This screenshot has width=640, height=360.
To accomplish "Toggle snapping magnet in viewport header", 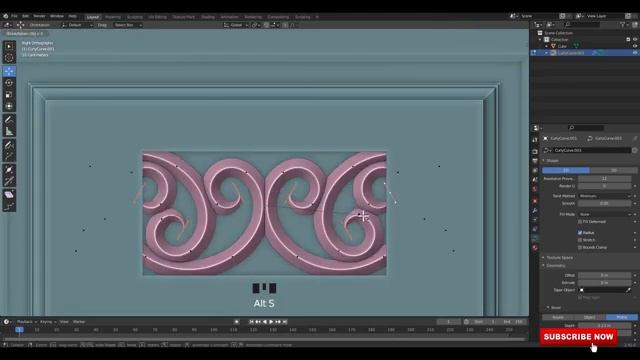I will [266, 25].
